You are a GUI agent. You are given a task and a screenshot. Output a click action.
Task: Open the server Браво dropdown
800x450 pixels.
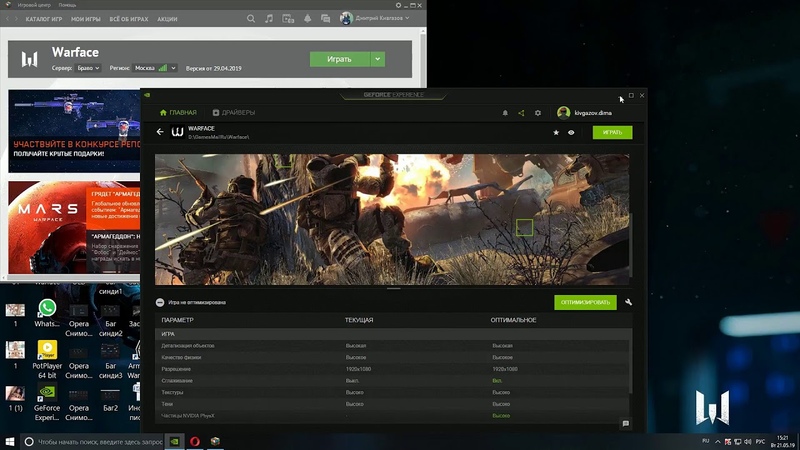click(x=88, y=68)
